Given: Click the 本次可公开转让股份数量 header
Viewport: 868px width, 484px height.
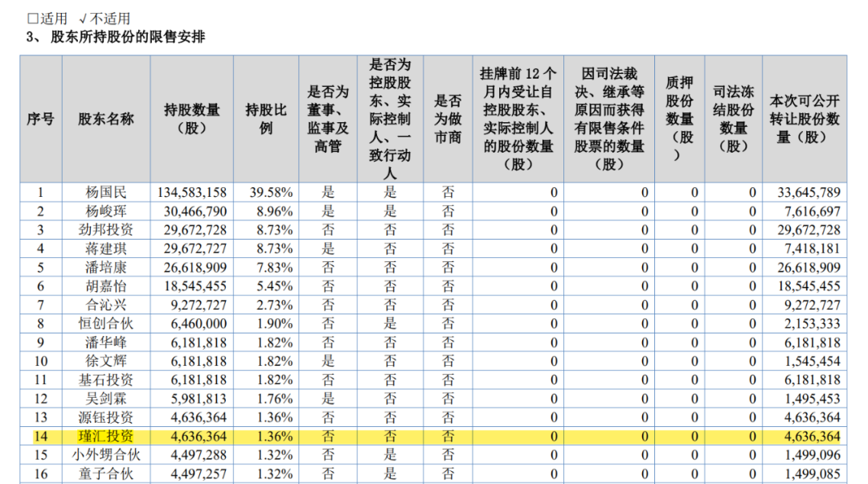Looking at the screenshot, I should pyautogui.click(x=805, y=119).
